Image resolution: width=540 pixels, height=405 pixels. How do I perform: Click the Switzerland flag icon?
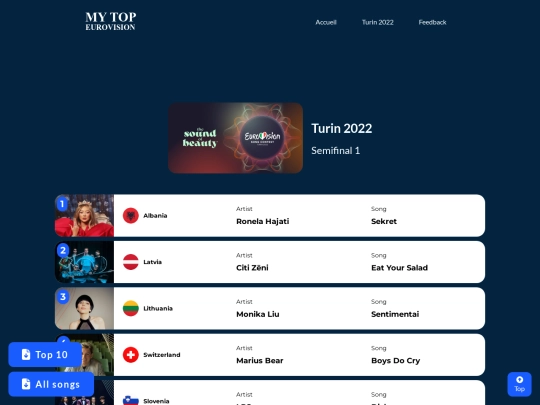tap(131, 355)
